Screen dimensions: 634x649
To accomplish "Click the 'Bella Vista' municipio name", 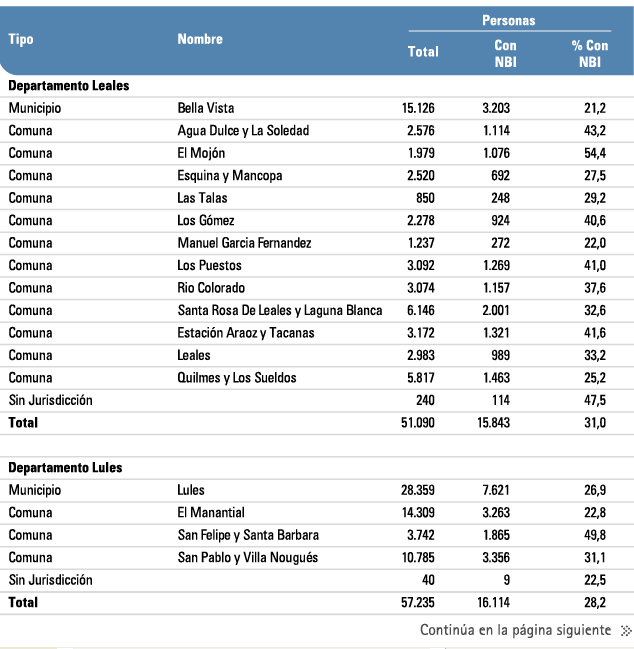I will pos(206,108).
